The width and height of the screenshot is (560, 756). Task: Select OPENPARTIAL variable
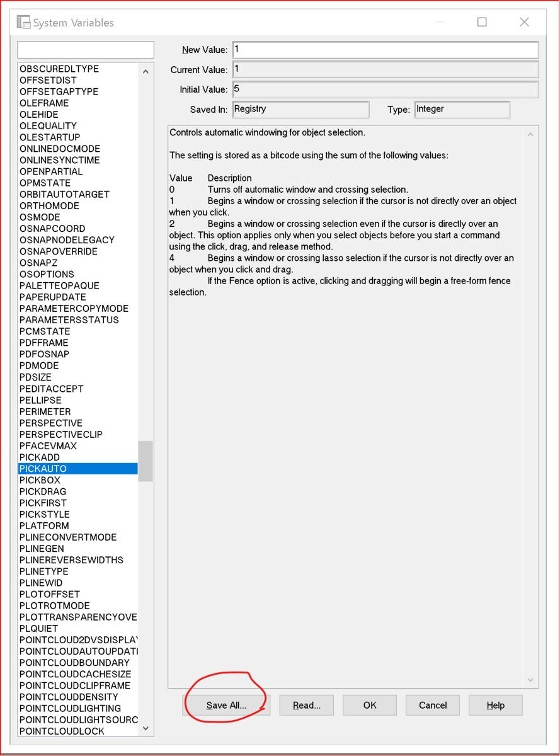tap(51, 171)
